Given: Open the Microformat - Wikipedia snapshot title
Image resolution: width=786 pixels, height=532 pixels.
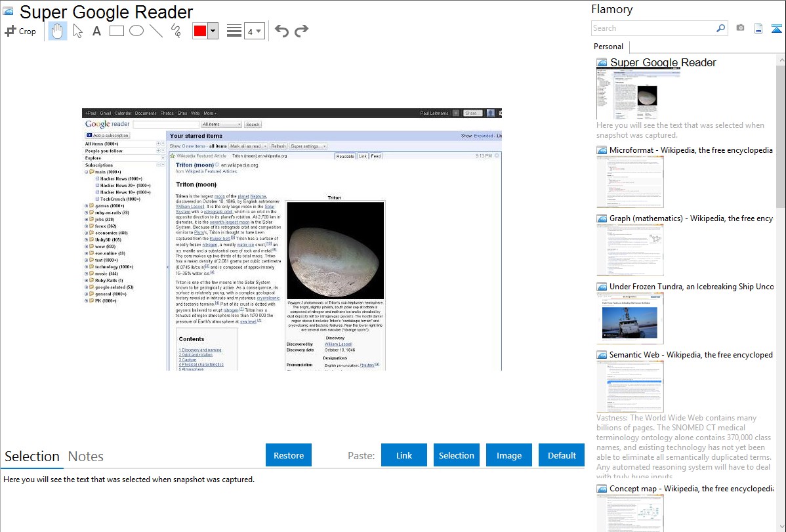Looking at the screenshot, I should pos(691,150).
